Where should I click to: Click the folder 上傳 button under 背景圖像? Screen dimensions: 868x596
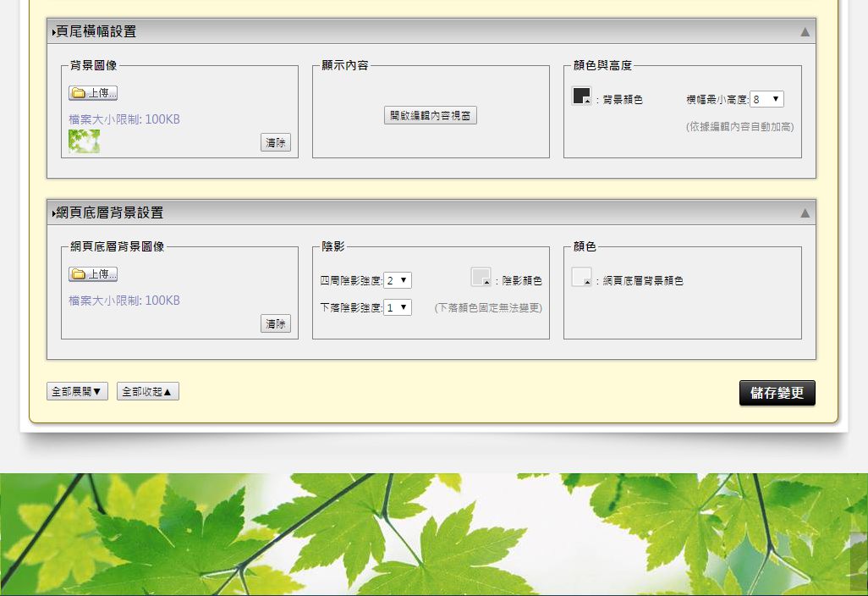coord(93,93)
